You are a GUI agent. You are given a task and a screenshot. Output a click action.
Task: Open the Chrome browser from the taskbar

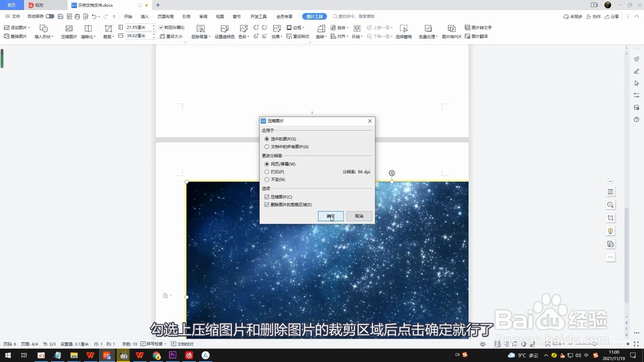point(156,355)
